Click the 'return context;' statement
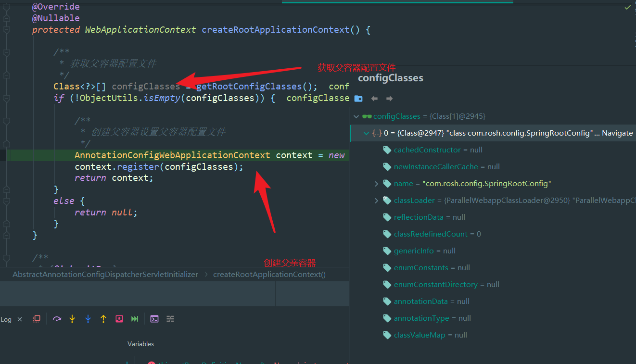This screenshot has height=364, width=636. pos(114,178)
